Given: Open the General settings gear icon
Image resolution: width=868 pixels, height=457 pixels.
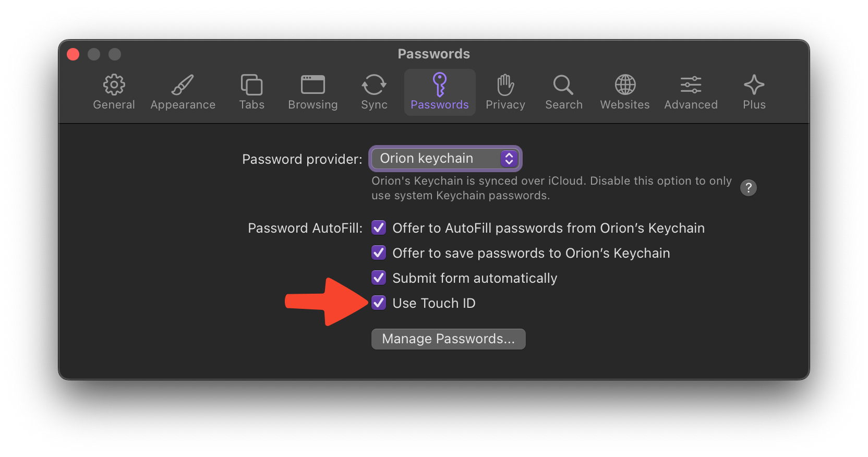Looking at the screenshot, I should tap(114, 85).
